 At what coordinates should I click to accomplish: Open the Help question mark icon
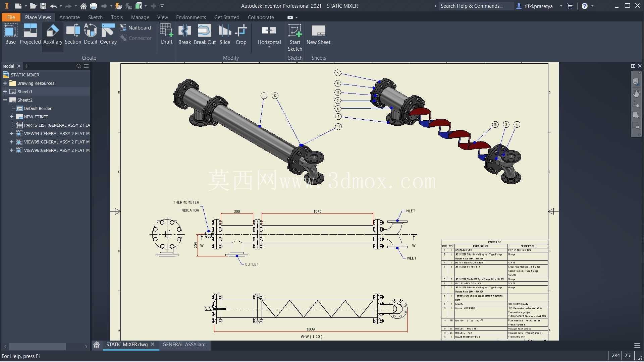585,6
